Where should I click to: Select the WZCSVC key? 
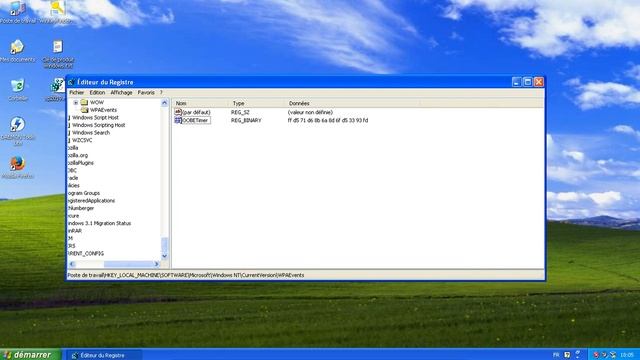tap(82, 140)
